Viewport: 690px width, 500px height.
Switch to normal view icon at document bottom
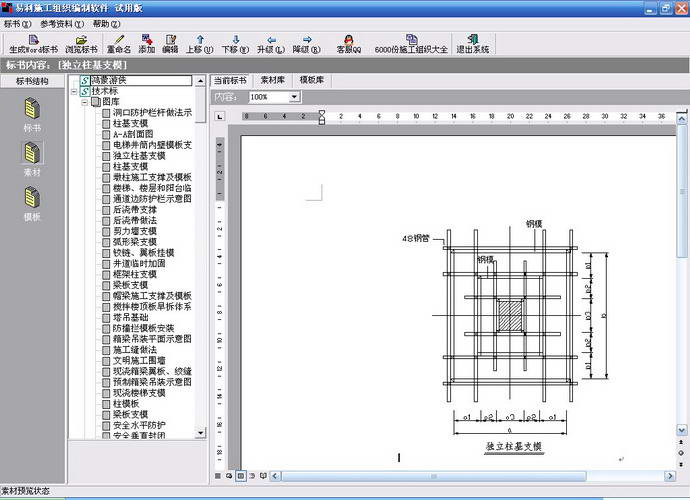pos(218,476)
